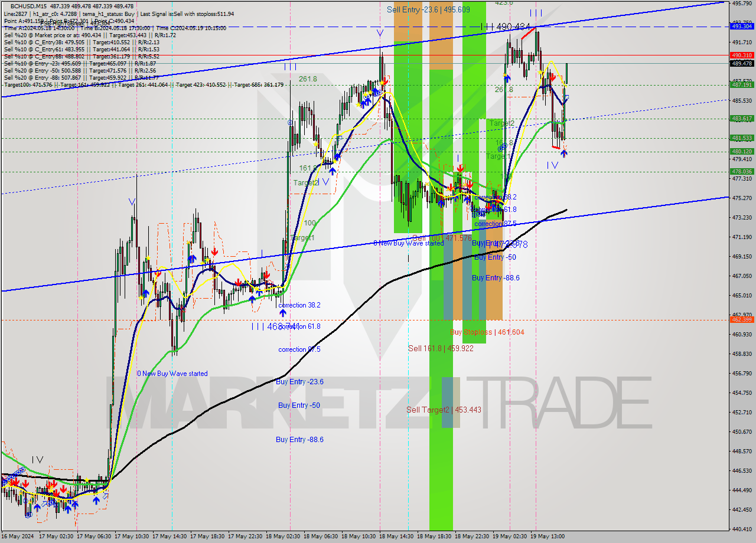Viewport: 756px width, 543px height.
Task: Click the red 462.389 price tag
Action: point(742,319)
